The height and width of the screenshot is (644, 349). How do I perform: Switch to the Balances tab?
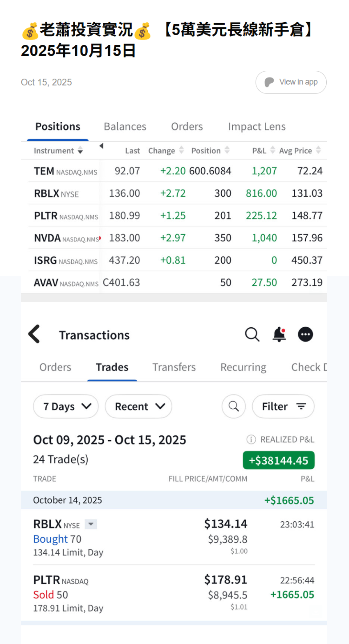pyautogui.click(x=125, y=127)
